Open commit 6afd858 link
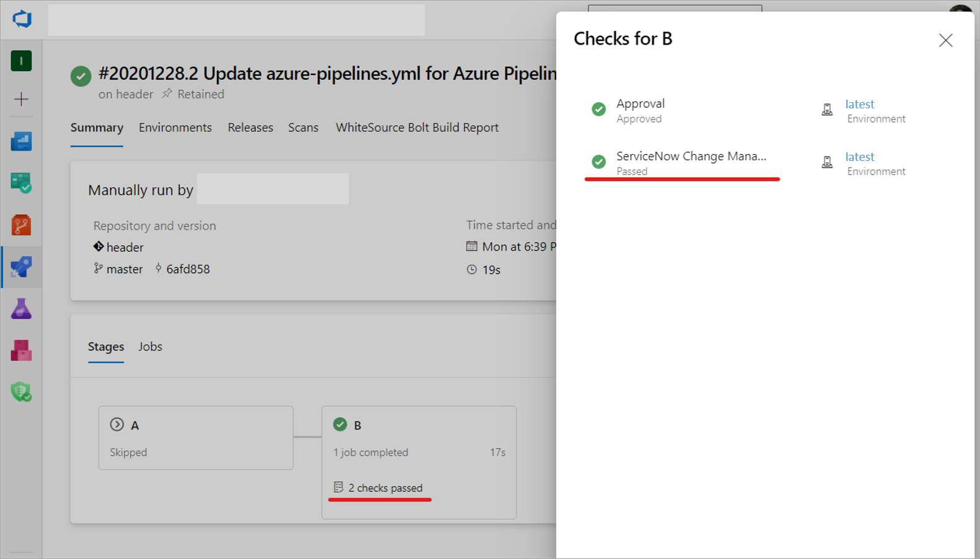This screenshot has width=980, height=559. point(188,269)
